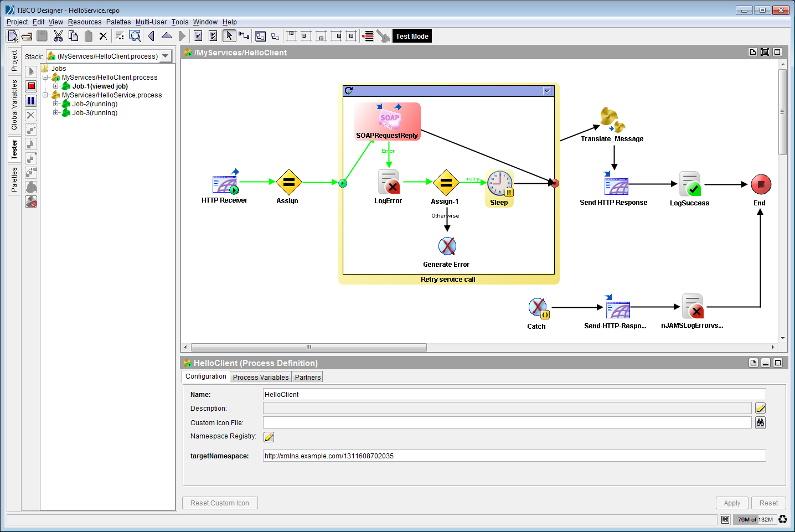Open the Tools menu
Screen dimensions: 795x532
click(x=180, y=22)
